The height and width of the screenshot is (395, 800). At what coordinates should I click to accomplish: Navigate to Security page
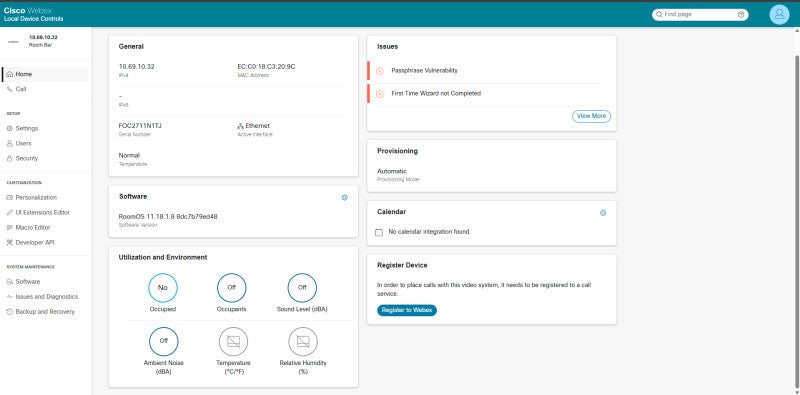pyautogui.click(x=45, y=159)
